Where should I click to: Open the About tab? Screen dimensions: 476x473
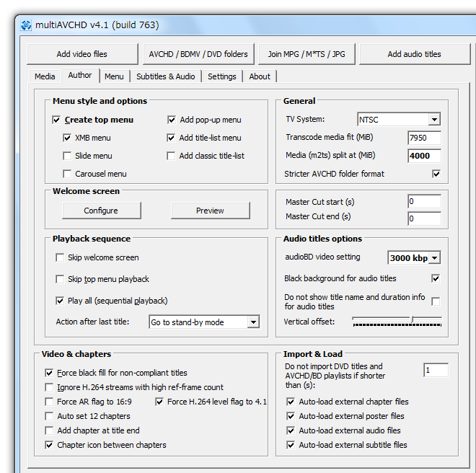pos(260,76)
